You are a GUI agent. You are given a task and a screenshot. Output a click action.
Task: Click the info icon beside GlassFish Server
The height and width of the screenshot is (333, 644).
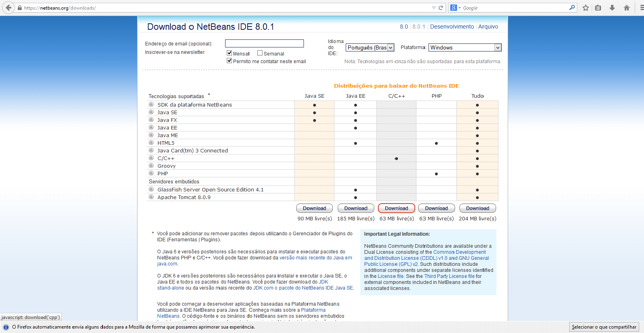coord(151,189)
